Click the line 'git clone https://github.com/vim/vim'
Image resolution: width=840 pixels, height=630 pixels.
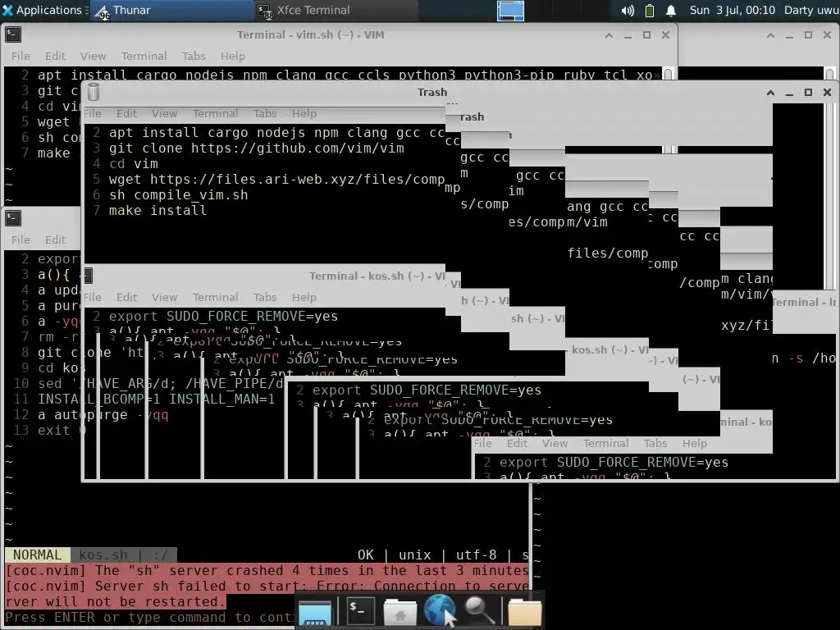[x=257, y=148]
